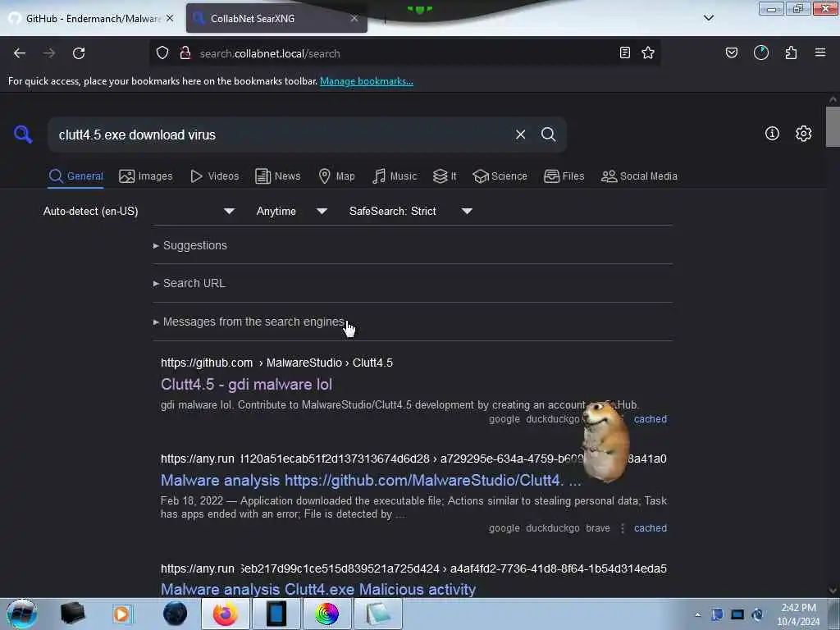Open SearXNG preferences gear
The image size is (840, 630).
[x=804, y=134]
